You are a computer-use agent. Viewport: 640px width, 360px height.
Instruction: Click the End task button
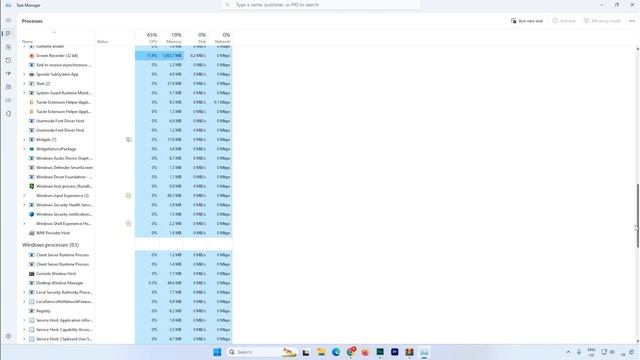(x=564, y=21)
